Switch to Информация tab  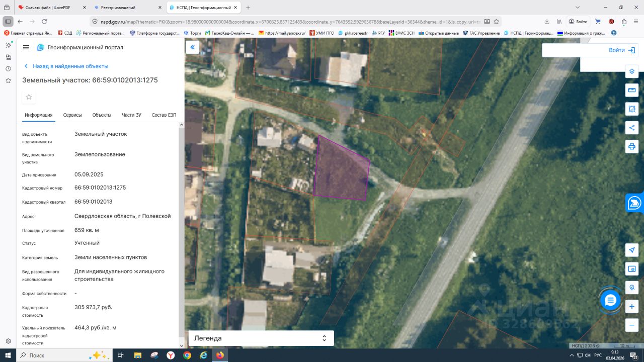click(x=39, y=115)
